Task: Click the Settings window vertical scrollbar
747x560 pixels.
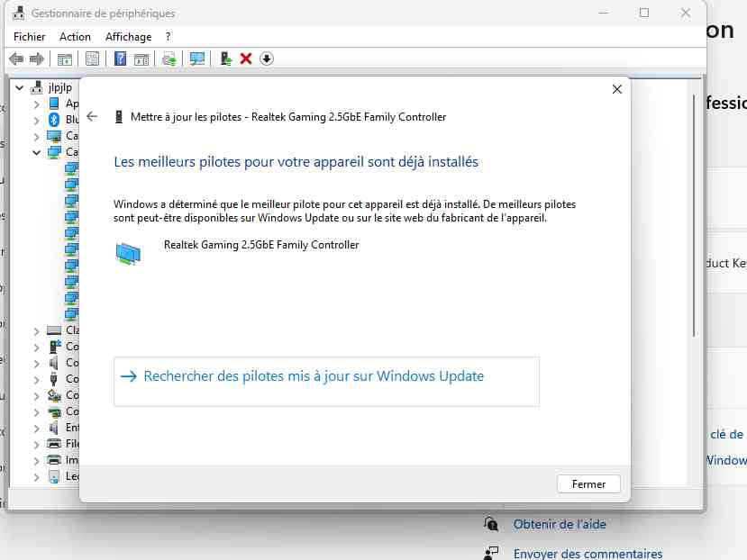Action: click(694, 216)
